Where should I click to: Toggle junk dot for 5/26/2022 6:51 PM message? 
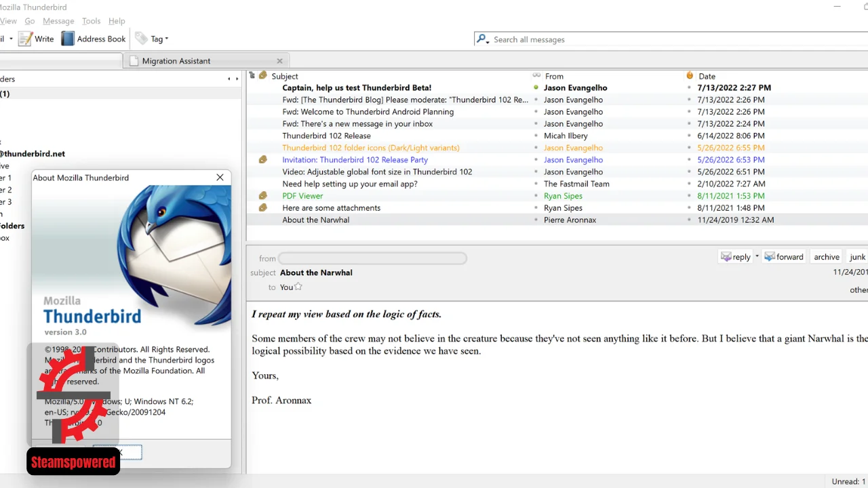pyautogui.click(x=690, y=172)
